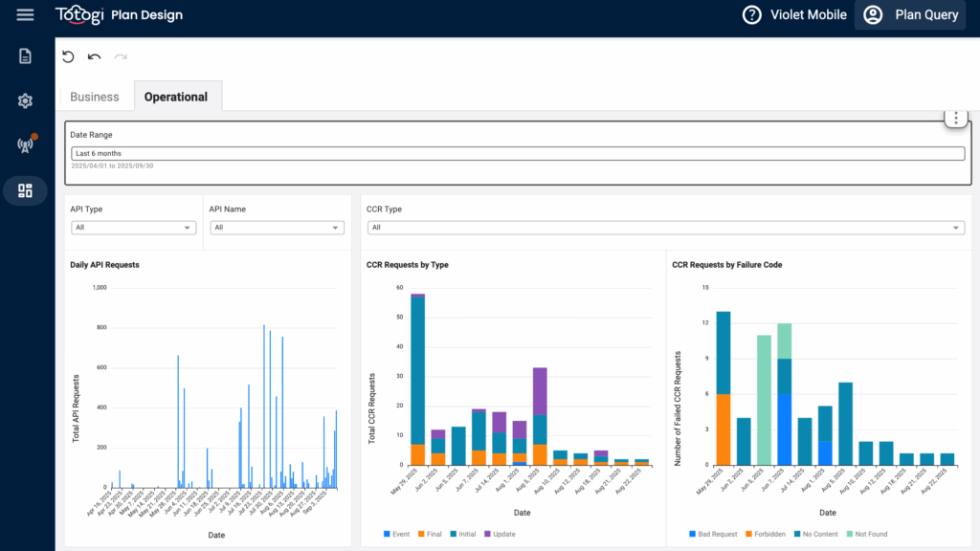Click the Plan Query button label
The width and height of the screenshot is (980, 551).
pyautogui.click(x=926, y=15)
